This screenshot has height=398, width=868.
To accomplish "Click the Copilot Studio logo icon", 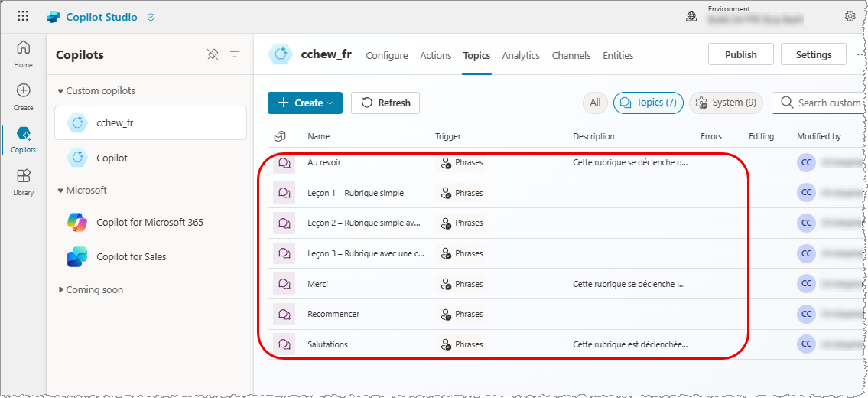I will coord(53,17).
